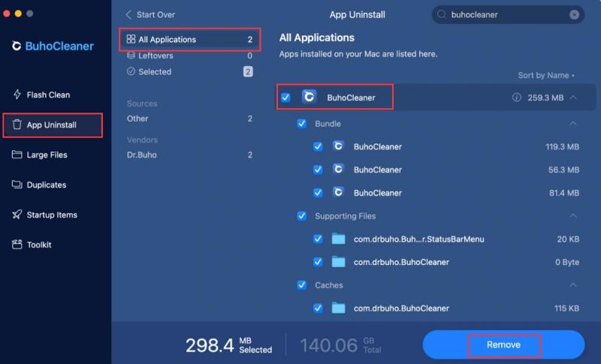The width and height of the screenshot is (601, 364).
Task: Uncheck the 0 Byte com.drbuho.BuhoCleaner checkbox
Action: click(x=318, y=262)
